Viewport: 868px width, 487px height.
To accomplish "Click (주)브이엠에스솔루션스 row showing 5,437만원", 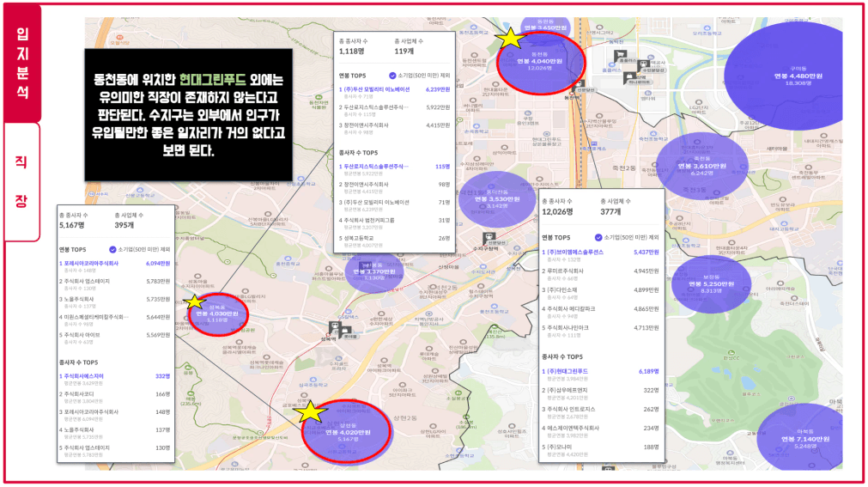I will 600,255.
